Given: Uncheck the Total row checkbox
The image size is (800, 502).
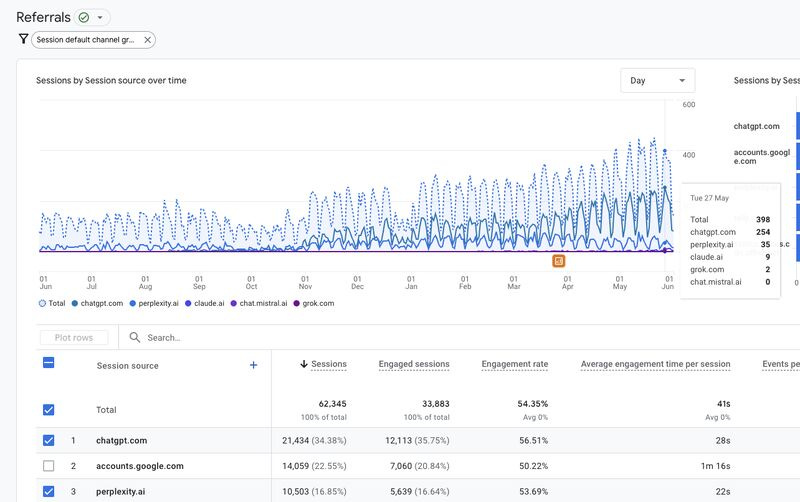Looking at the screenshot, I should click(x=48, y=410).
